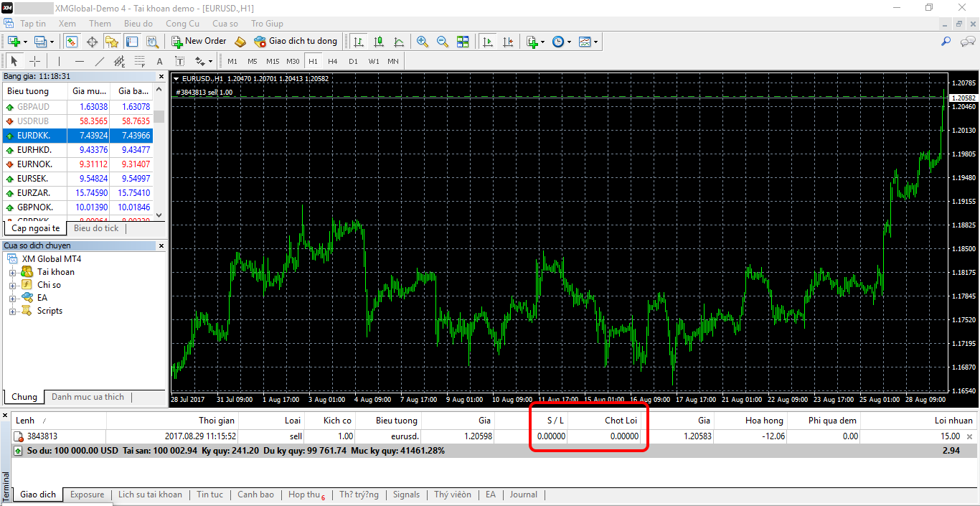The image size is (980, 506).
Task: Tile chart windows icon
Action: pyautogui.click(x=463, y=42)
